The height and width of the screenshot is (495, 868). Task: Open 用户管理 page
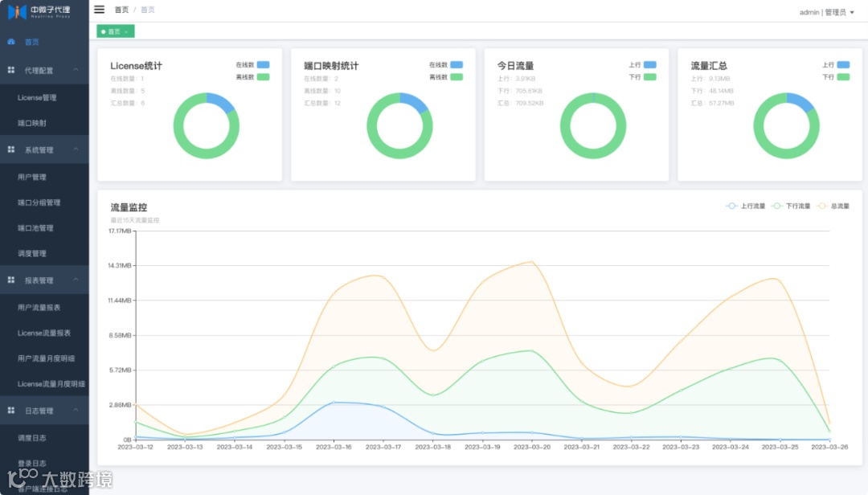[x=44, y=177]
